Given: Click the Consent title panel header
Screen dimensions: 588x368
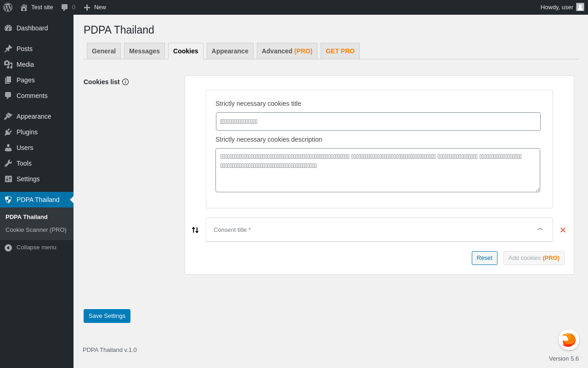Looking at the screenshot, I should tap(379, 230).
